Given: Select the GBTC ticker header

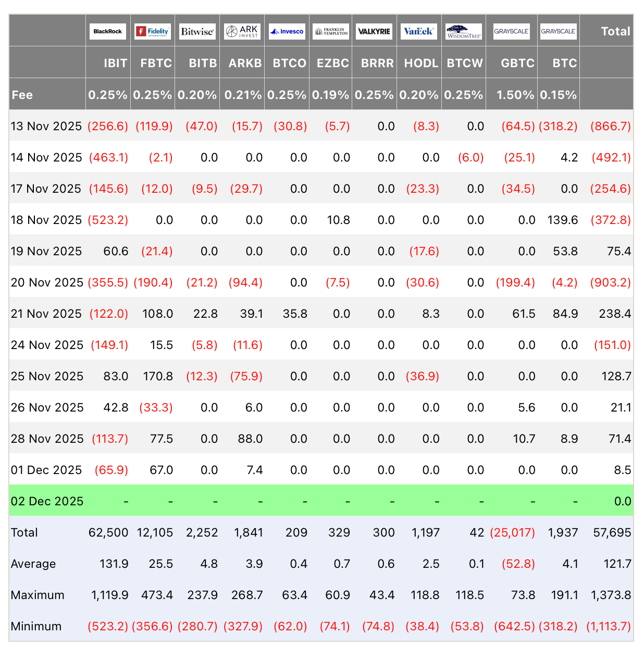Looking at the screenshot, I should pyautogui.click(x=517, y=63).
